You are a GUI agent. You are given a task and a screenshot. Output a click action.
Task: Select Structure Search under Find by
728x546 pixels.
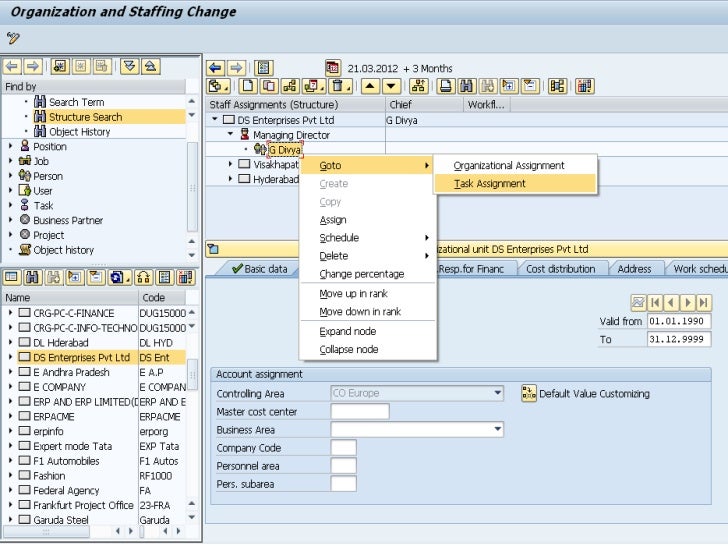pyautogui.click(x=86, y=117)
